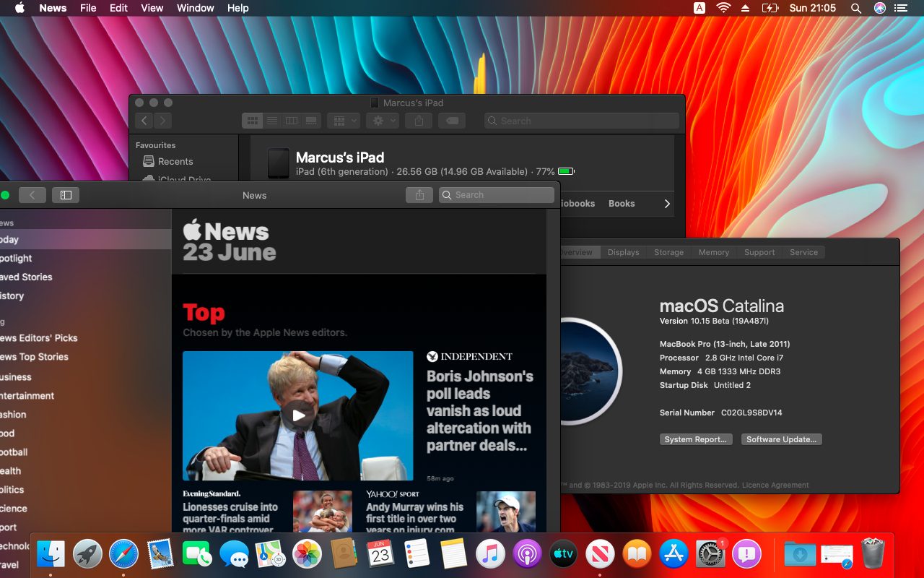This screenshot has height=578, width=924.
Task: Go back in the News window
Action: [x=32, y=195]
